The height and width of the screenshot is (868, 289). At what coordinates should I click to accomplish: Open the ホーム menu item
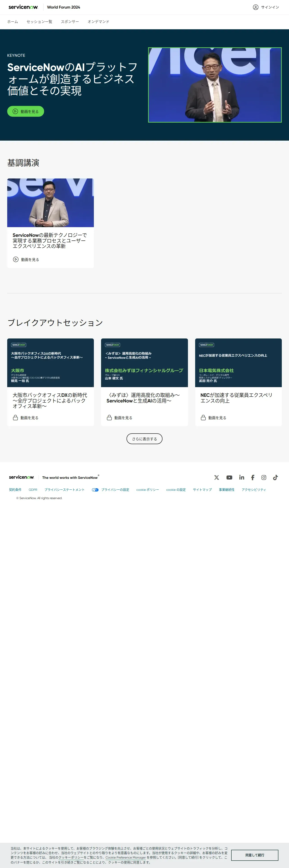click(x=13, y=22)
